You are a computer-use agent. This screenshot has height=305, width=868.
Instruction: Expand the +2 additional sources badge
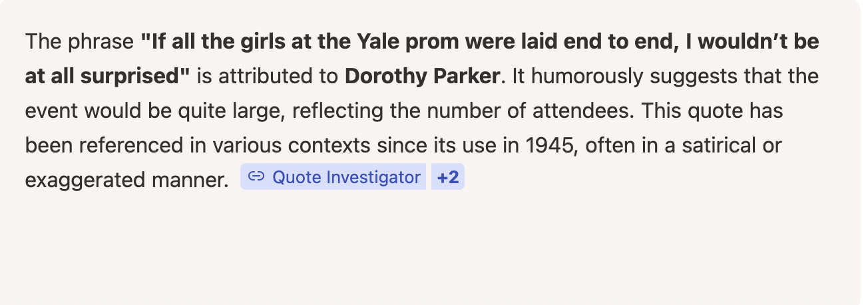tap(448, 177)
